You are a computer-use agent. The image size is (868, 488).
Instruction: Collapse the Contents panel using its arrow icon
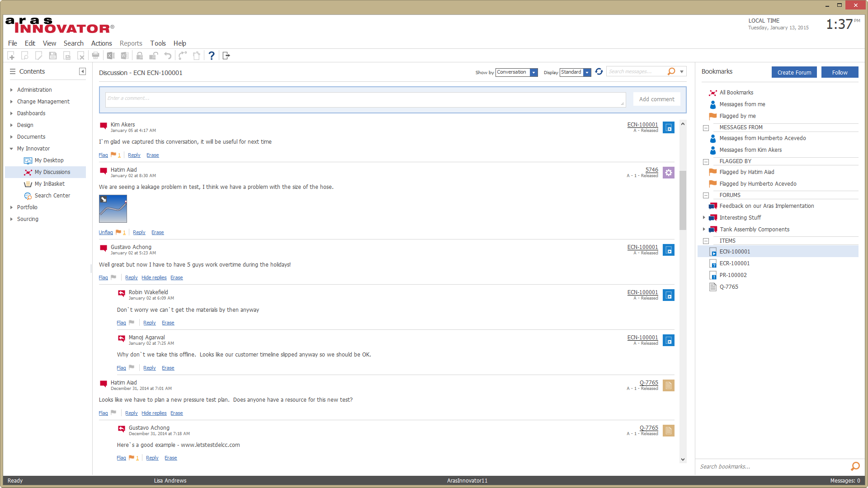pyautogui.click(x=82, y=71)
